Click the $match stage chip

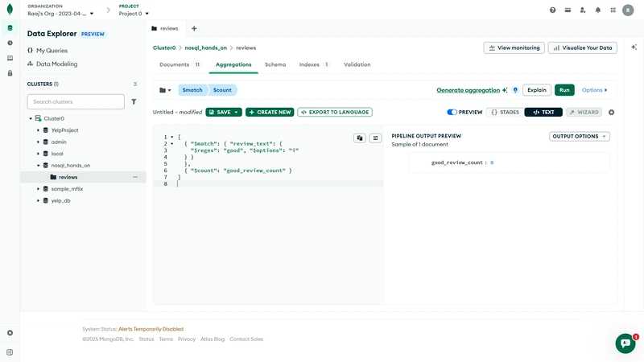coord(192,90)
